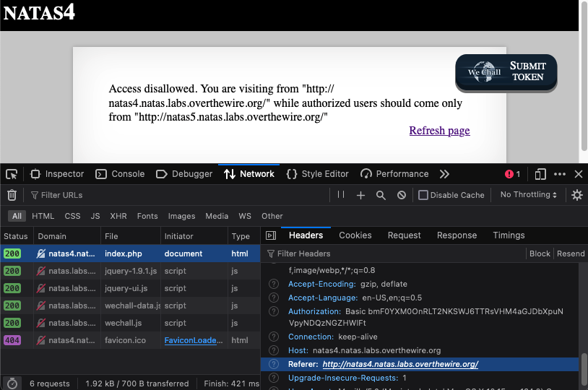The height and width of the screenshot is (390, 588).
Task: Open the Inspector panel
Action: pyautogui.click(x=57, y=174)
